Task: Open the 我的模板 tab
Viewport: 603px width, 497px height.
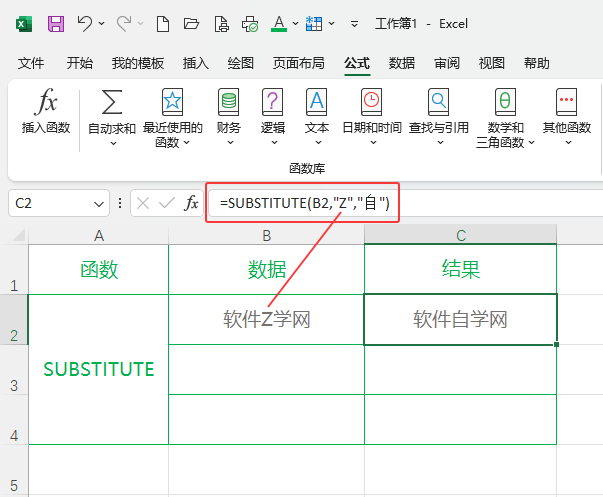Action: (x=138, y=63)
